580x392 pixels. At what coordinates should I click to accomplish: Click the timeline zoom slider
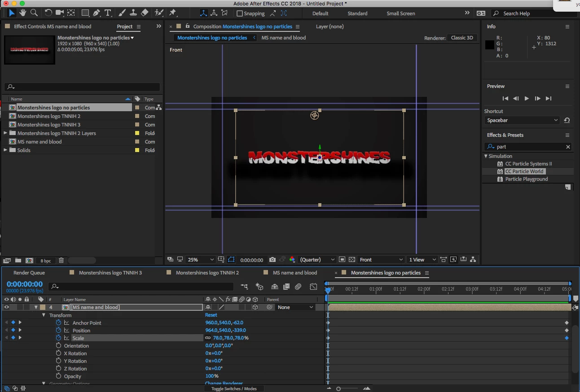pos(338,388)
